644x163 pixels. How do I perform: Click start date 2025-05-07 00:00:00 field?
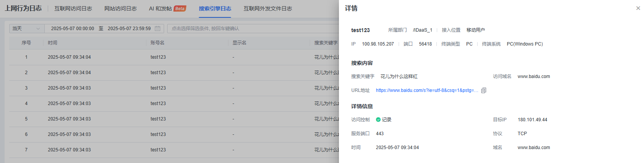[72, 29]
